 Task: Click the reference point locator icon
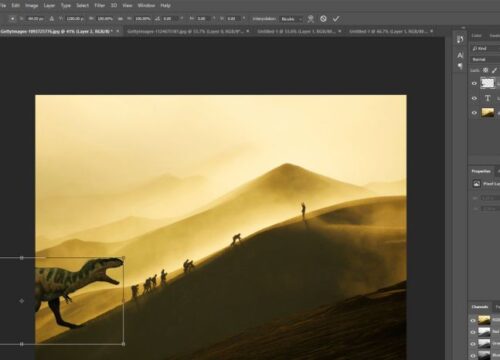(x=13, y=19)
